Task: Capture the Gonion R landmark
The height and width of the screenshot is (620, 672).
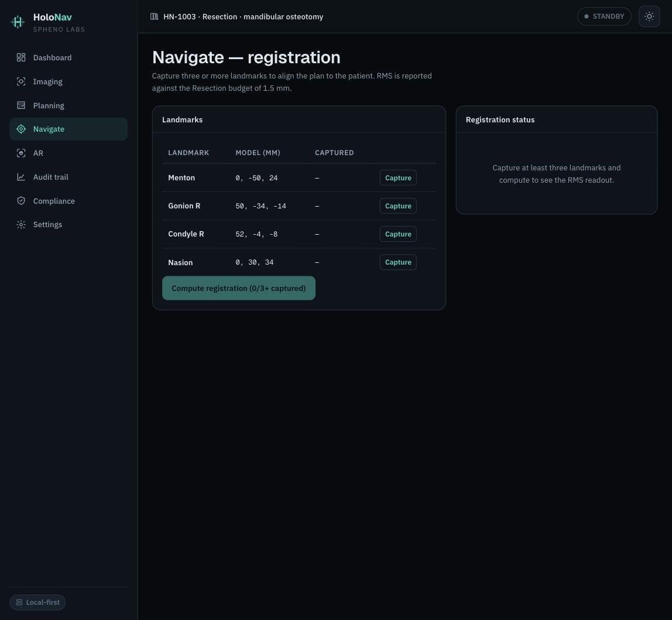Action: coord(398,206)
